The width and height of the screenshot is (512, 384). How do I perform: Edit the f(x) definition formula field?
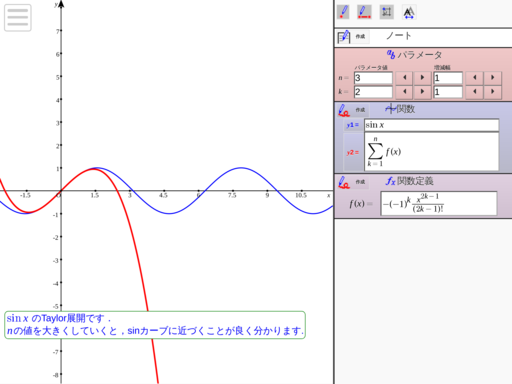[x=439, y=203]
